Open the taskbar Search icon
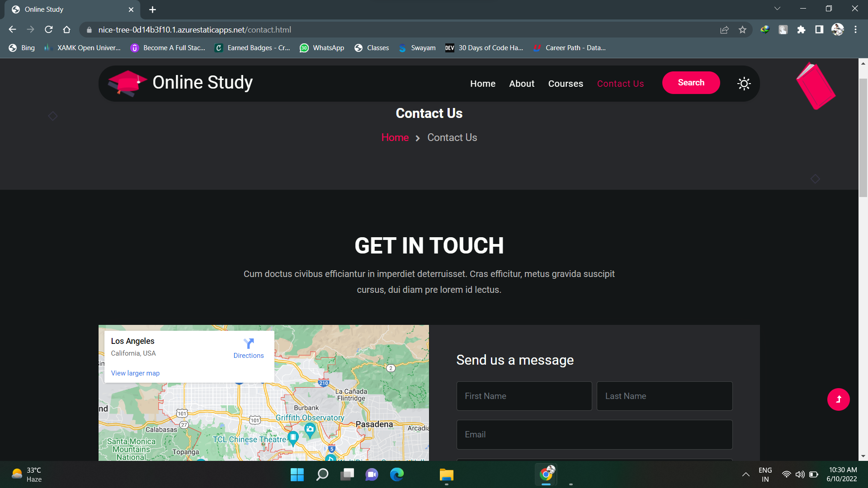 (x=322, y=474)
